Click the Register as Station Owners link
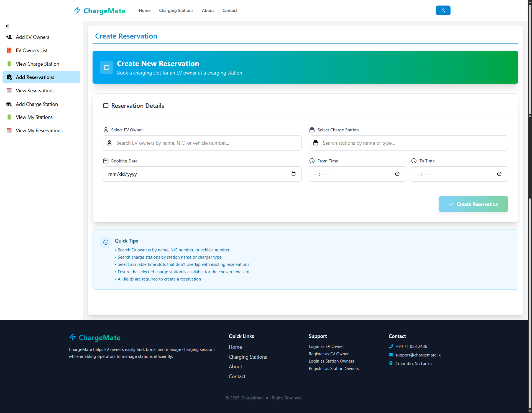 click(334, 369)
